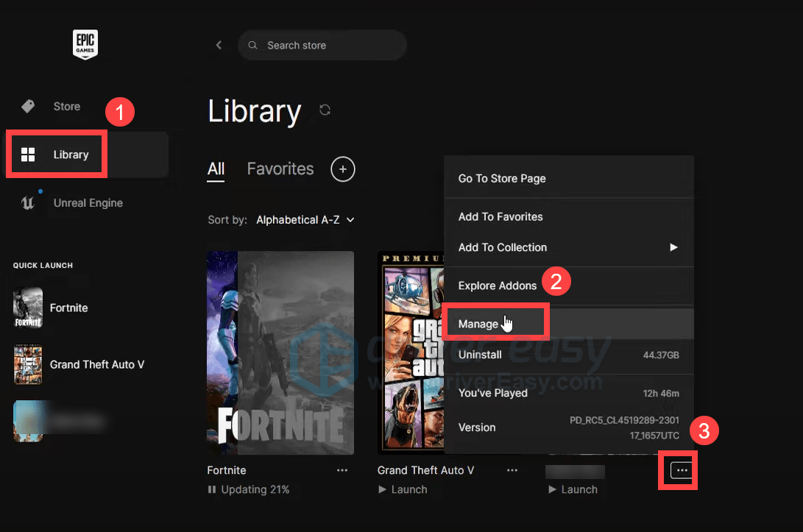Open Unreal Engine section
This screenshot has height=532, width=803.
click(88, 203)
